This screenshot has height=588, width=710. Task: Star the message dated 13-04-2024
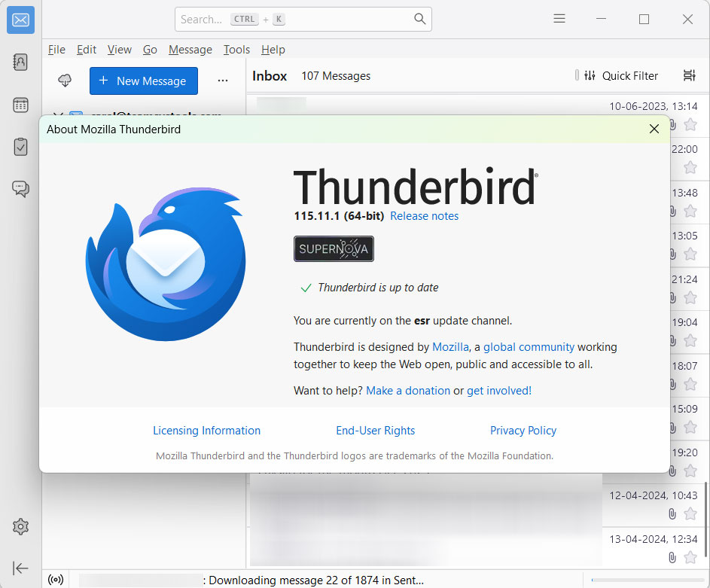coord(690,557)
